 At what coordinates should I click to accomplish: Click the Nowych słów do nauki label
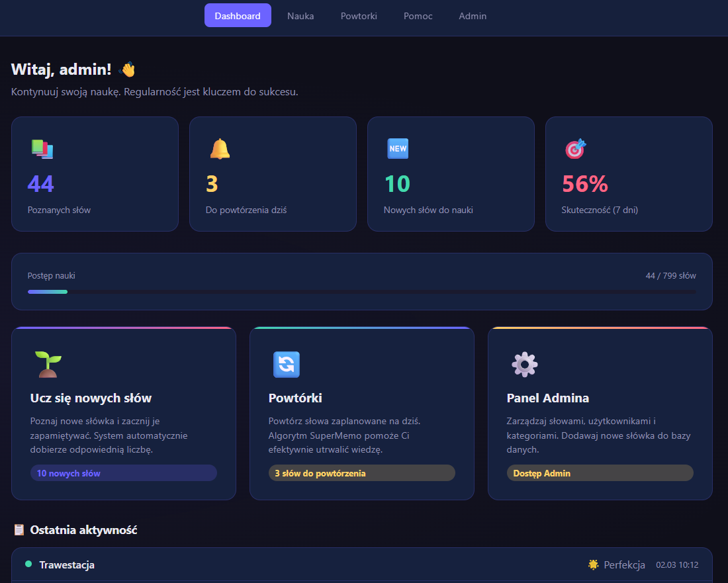point(428,210)
